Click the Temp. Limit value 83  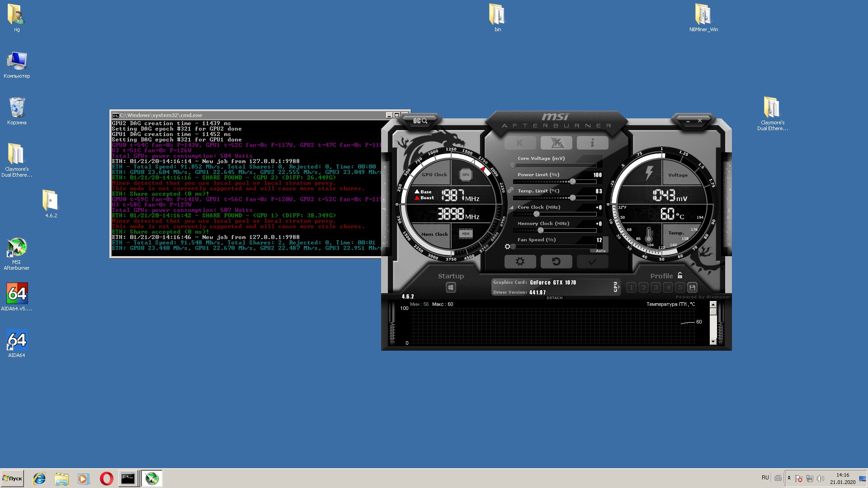click(x=599, y=191)
